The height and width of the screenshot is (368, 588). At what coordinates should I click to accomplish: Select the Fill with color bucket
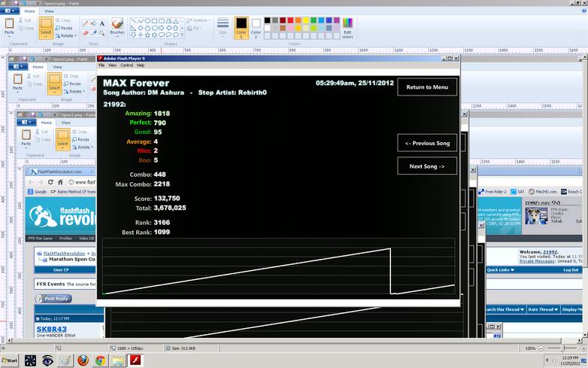point(94,23)
